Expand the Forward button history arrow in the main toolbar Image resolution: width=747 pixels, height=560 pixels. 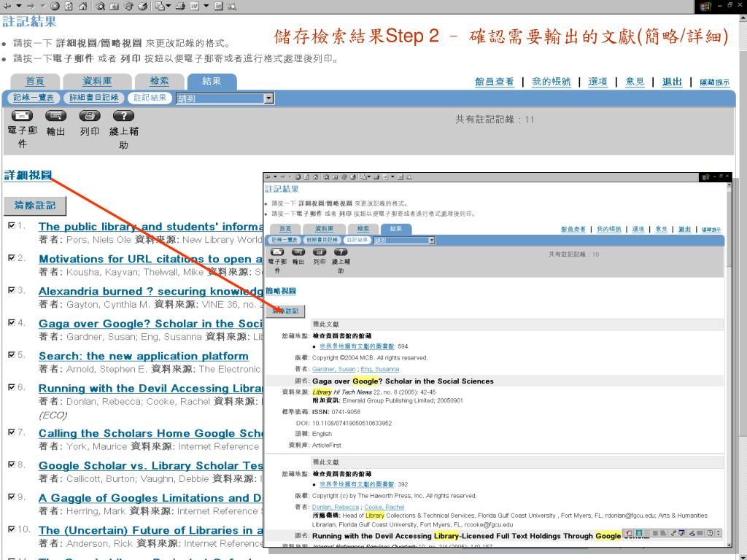click(x=43, y=6)
